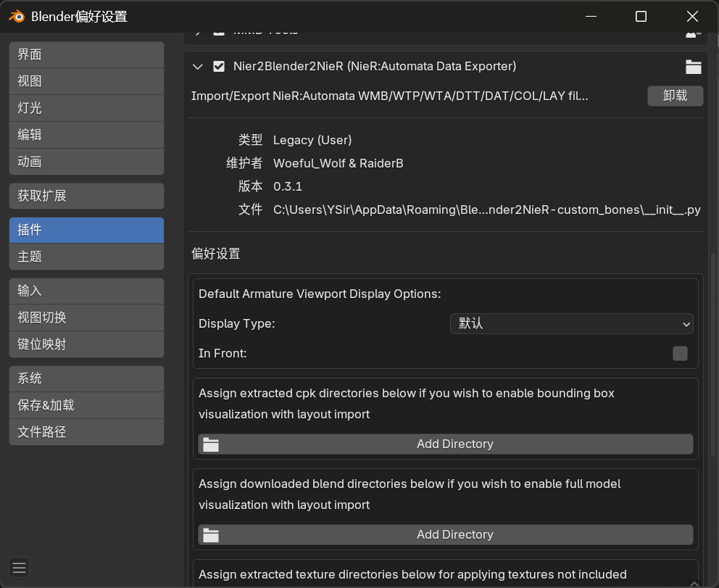Go to the 键位映射 settings
The height and width of the screenshot is (588, 719).
(86, 344)
